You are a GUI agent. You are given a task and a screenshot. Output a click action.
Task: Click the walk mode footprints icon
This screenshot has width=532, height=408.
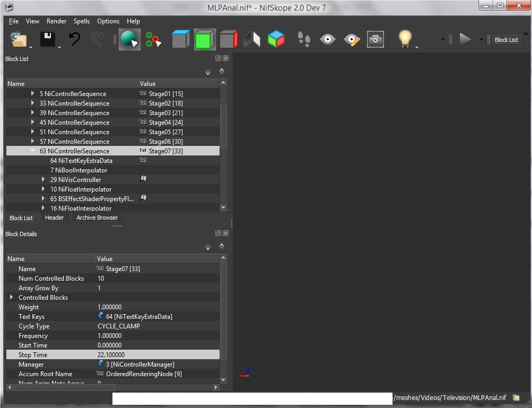[x=303, y=40]
